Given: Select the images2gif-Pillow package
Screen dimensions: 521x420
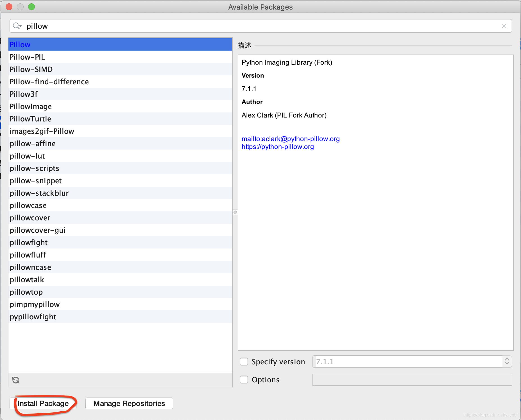Looking at the screenshot, I should 120,131.
